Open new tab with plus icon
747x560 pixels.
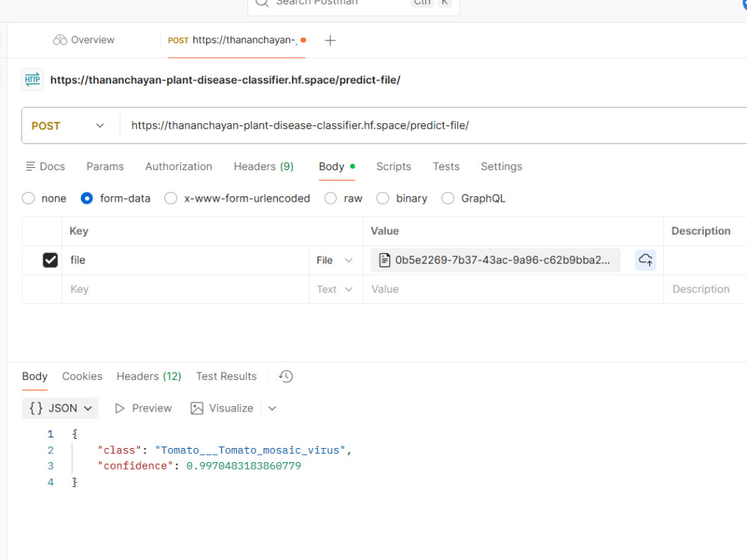tap(329, 40)
